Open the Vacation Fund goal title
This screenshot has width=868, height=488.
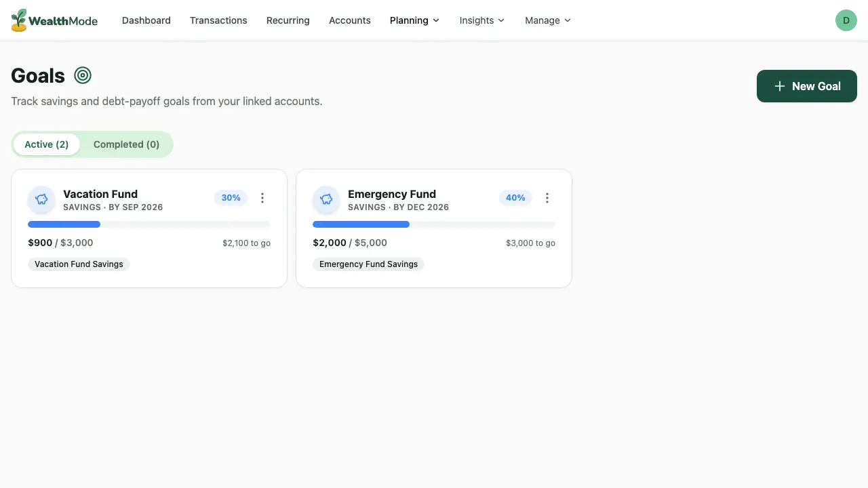[100, 194]
